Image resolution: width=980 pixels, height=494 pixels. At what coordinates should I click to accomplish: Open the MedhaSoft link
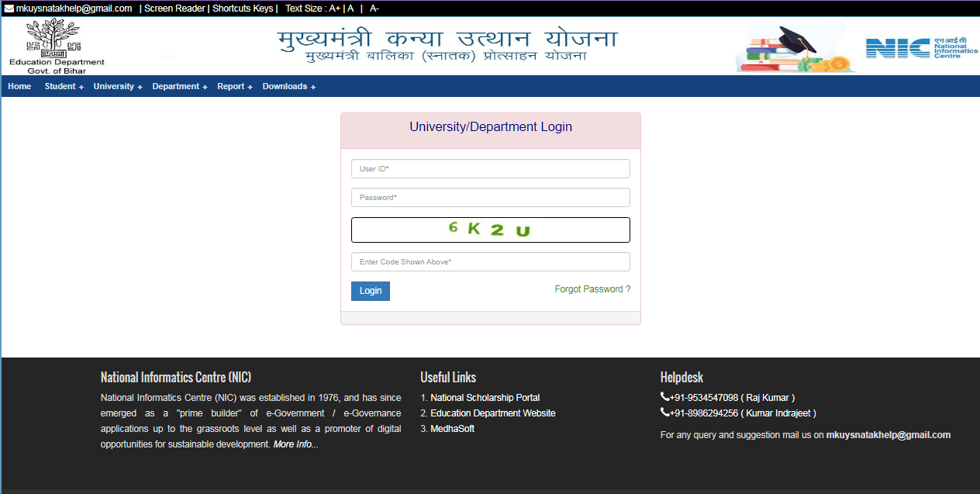452,428
